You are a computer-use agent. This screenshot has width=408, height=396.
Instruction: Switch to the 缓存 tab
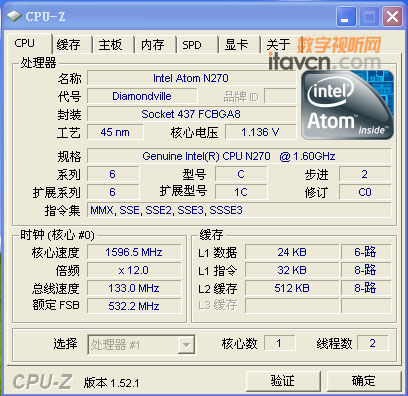pos(69,44)
